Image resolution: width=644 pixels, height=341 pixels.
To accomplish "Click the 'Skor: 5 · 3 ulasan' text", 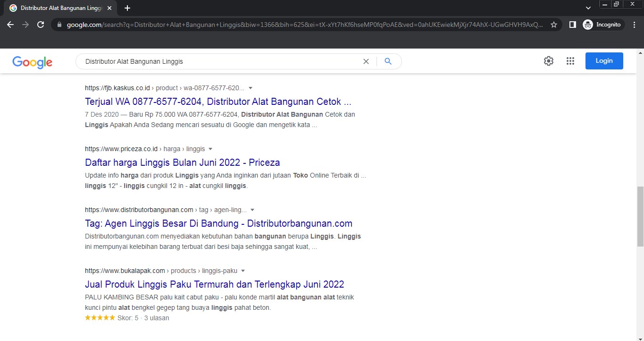I will (143, 318).
